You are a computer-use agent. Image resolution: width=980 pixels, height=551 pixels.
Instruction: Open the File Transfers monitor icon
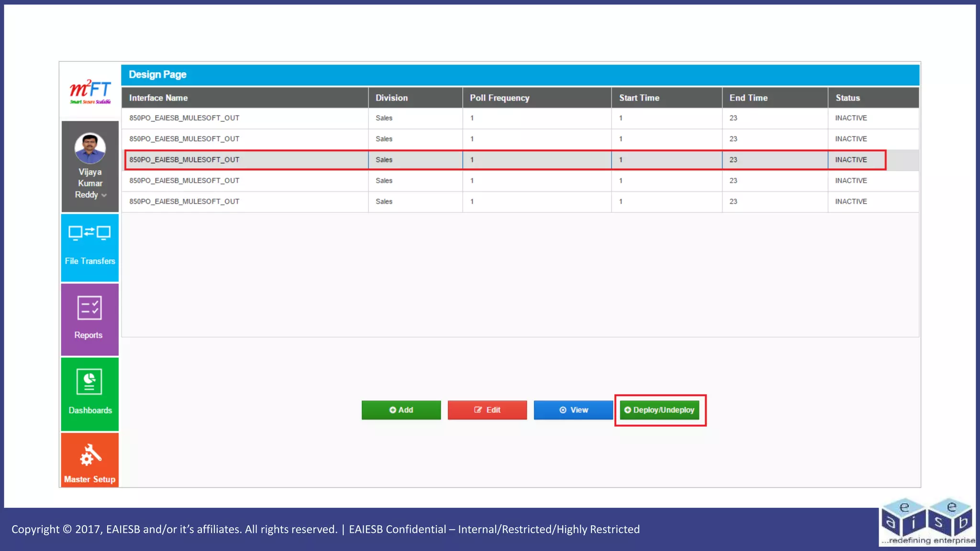[x=89, y=233]
